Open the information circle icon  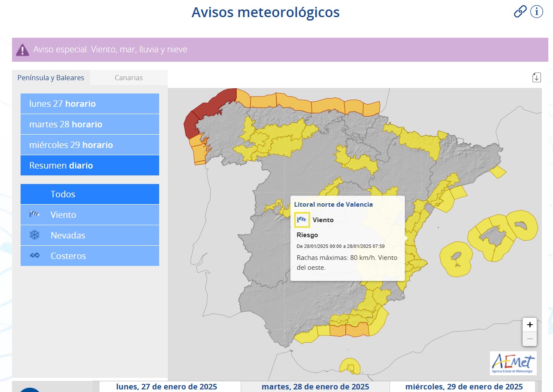[537, 12]
